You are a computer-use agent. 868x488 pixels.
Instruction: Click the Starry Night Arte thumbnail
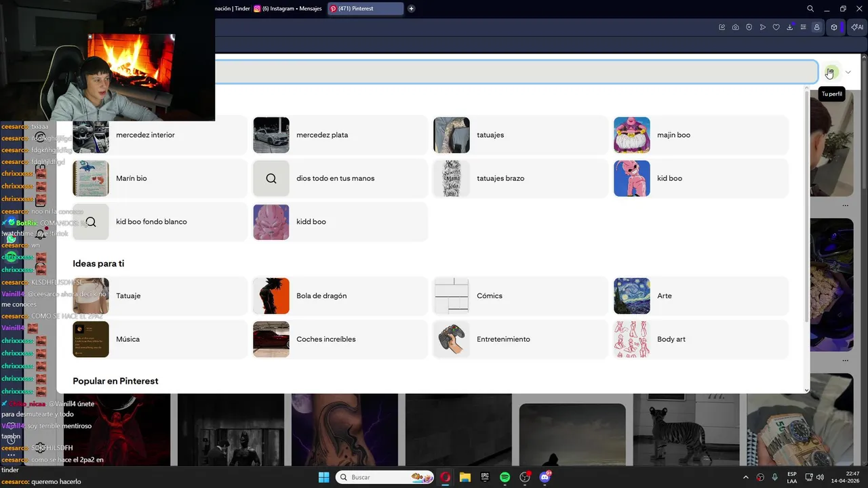click(x=632, y=296)
